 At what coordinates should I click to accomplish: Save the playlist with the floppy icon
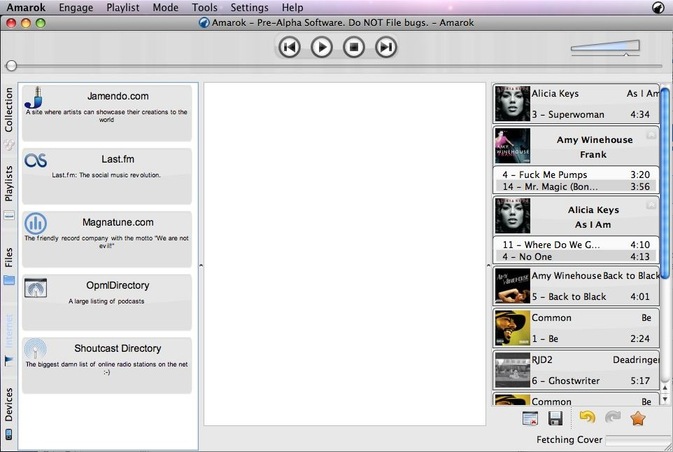tap(556, 419)
